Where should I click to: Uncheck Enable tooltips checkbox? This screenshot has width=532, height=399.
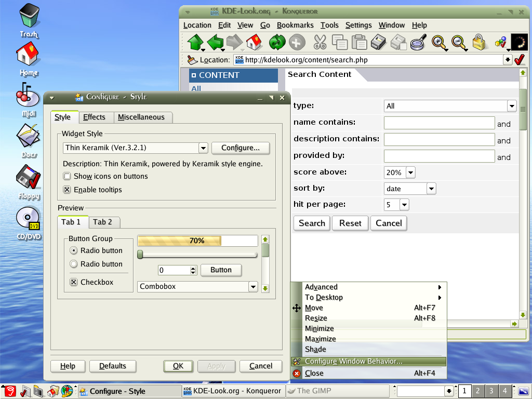(x=67, y=190)
